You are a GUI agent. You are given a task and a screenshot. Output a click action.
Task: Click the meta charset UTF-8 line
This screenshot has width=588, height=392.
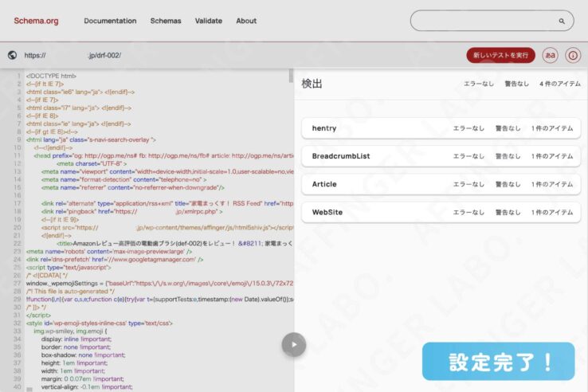pyautogui.click(x=92, y=163)
